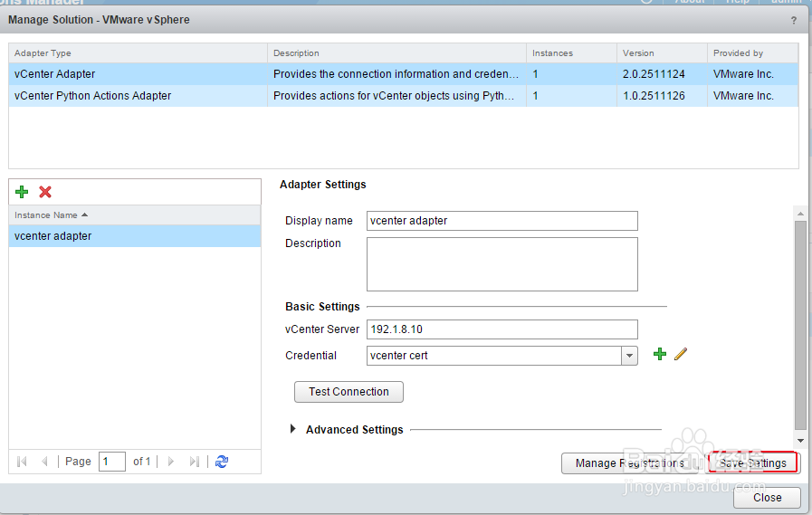Click the Provided by column header
The image size is (812, 515).
coord(752,53)
